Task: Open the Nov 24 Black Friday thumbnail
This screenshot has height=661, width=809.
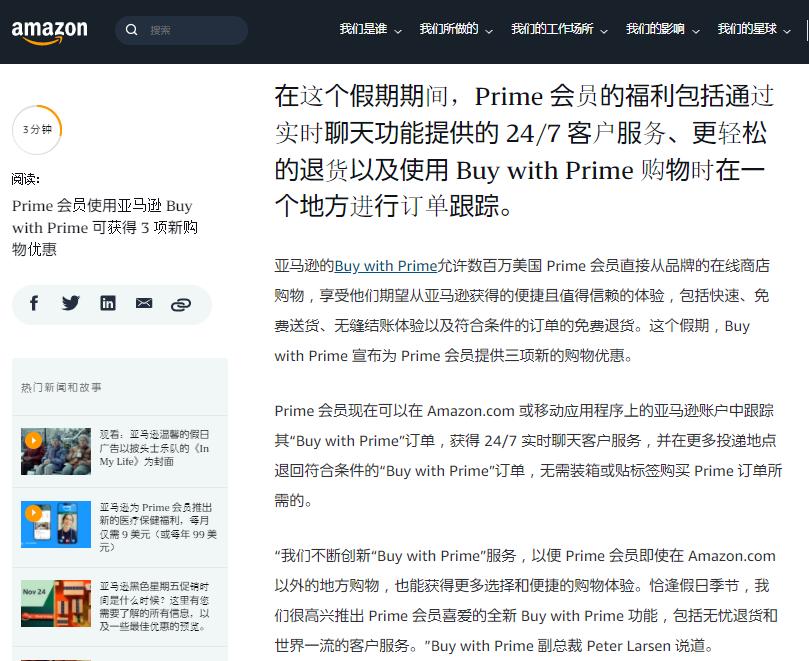Action: pos(56,604)
